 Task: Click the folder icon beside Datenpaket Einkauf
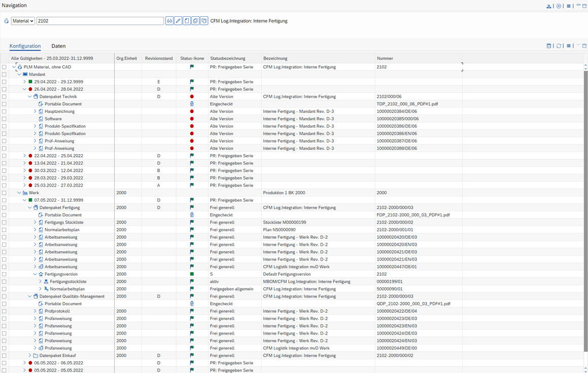[36, 355]
